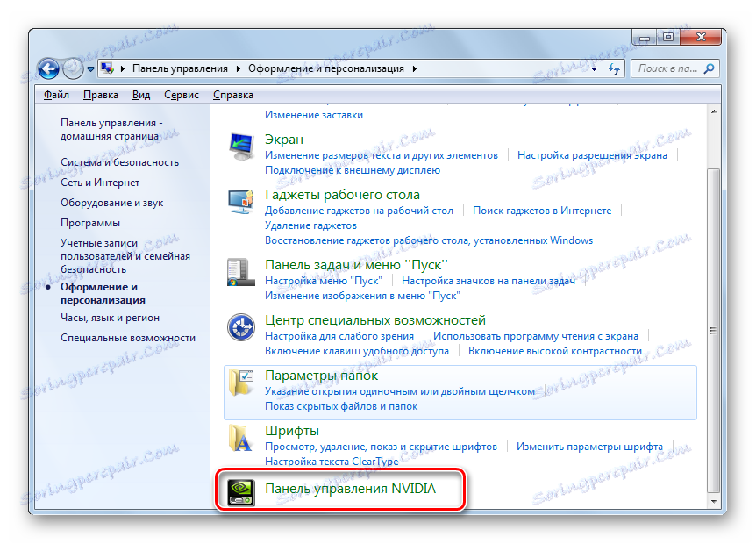
Task: Select Система и безопасность in sidebar
Action: (x=119, y=162)
